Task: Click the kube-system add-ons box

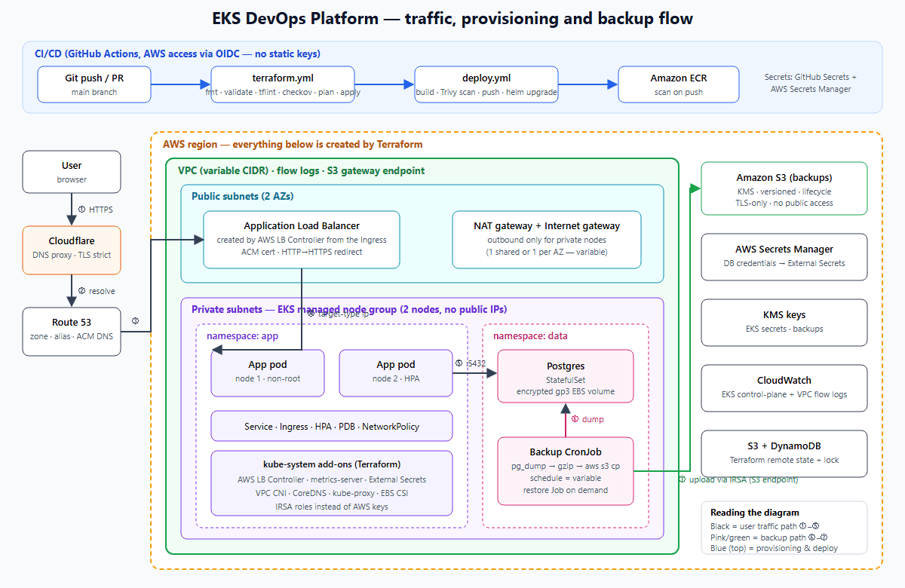Action: pyautogui.click(x=332, y=483)
